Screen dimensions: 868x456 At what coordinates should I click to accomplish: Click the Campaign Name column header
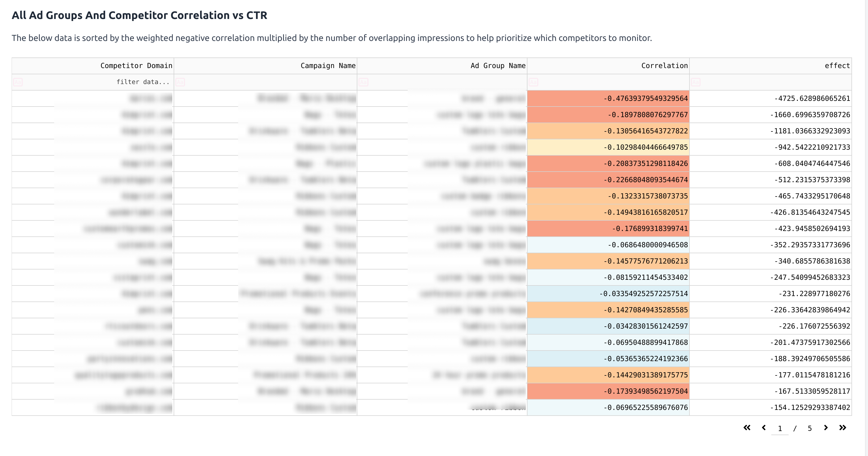click(328, 66)
